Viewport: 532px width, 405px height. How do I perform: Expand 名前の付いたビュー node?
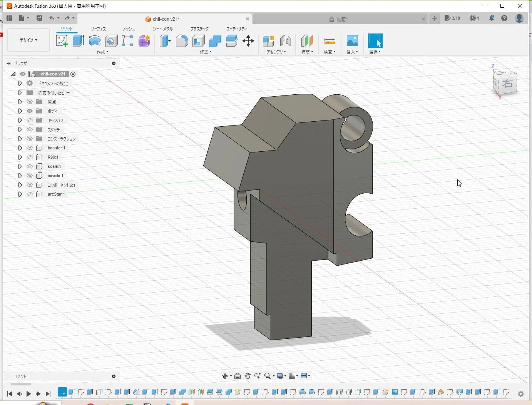tap(20, 92)
